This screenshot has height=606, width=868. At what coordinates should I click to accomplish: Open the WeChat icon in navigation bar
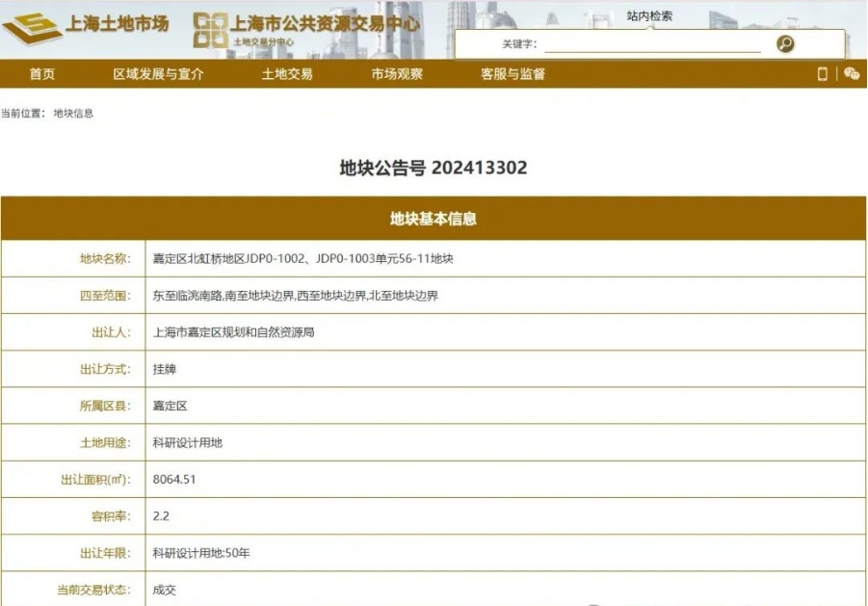(852, 73)
